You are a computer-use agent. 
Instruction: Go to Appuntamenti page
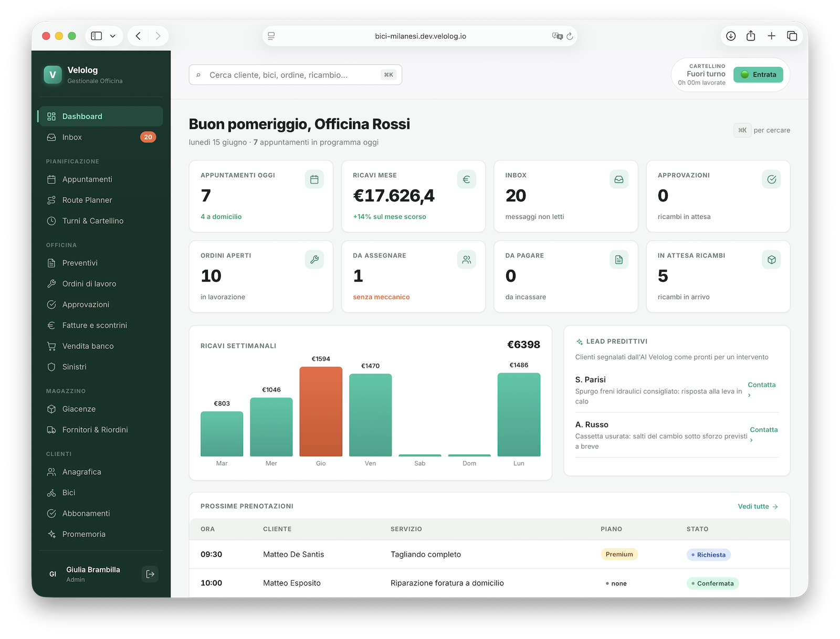click(x=101, y=179)
